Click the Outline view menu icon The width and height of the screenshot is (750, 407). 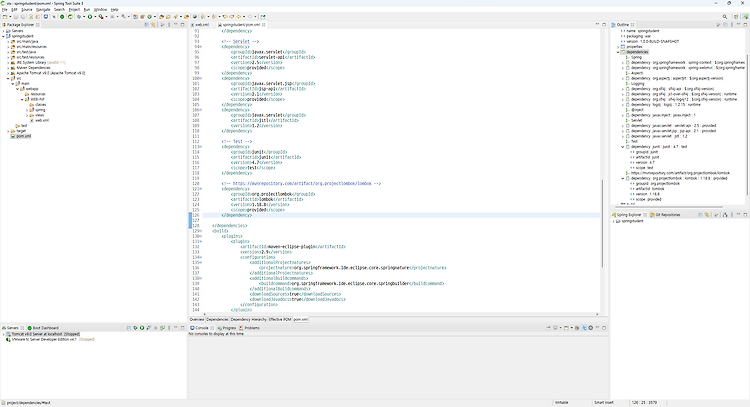click(x=732, y=24)
